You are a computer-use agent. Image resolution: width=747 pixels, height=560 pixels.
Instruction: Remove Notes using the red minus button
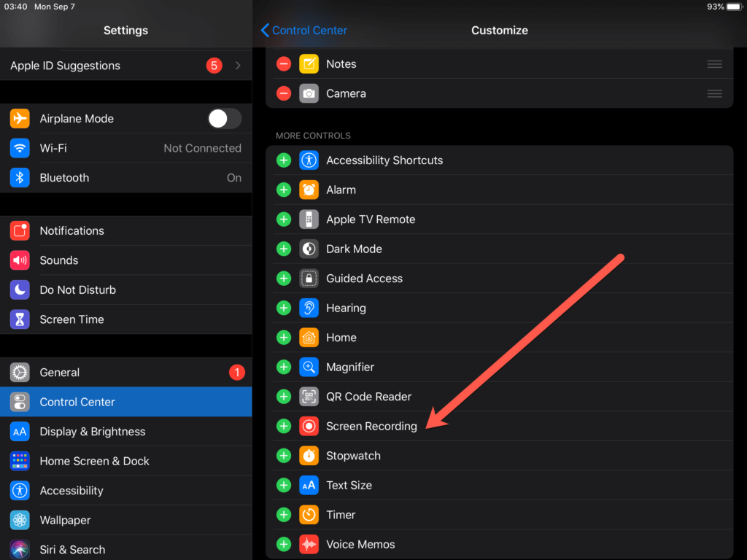(x=283, y=64)
